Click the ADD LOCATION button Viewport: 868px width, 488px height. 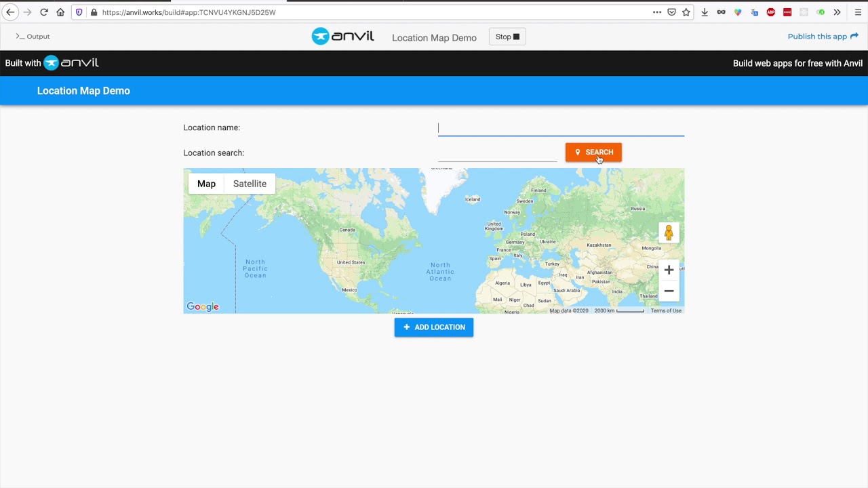(x=434, y=327)
